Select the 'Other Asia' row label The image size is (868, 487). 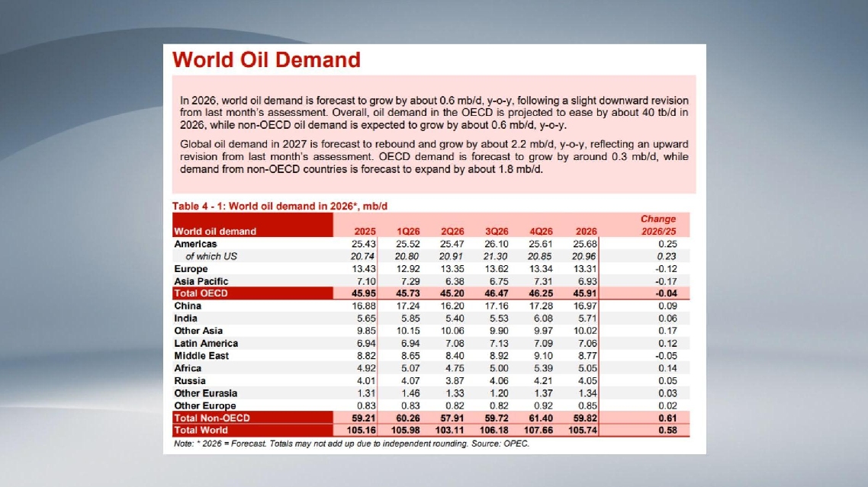pyautogui.click(x=198, y=331)
